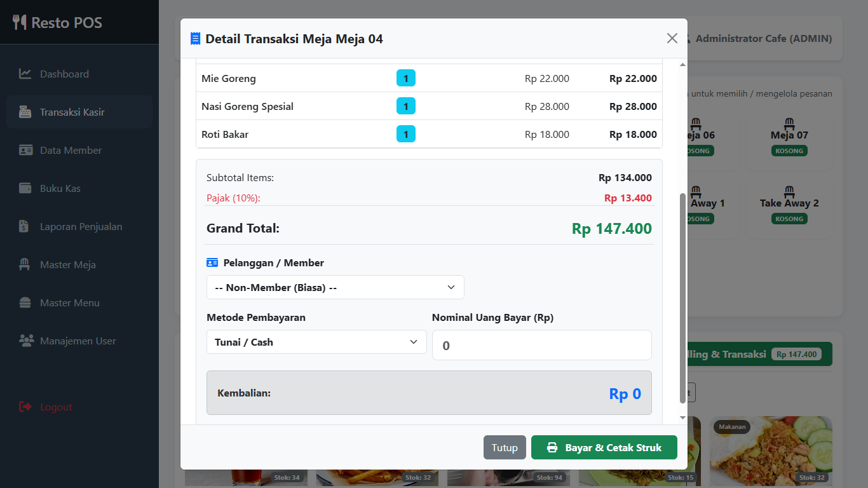Click the Laporan Penjualan invoice icon
The width and height of the screenshot is (868, 488).
pos(24,226)
